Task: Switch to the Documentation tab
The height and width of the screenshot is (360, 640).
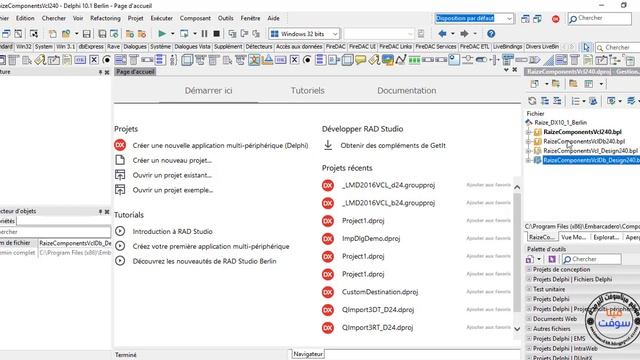Action: point(407,91)
